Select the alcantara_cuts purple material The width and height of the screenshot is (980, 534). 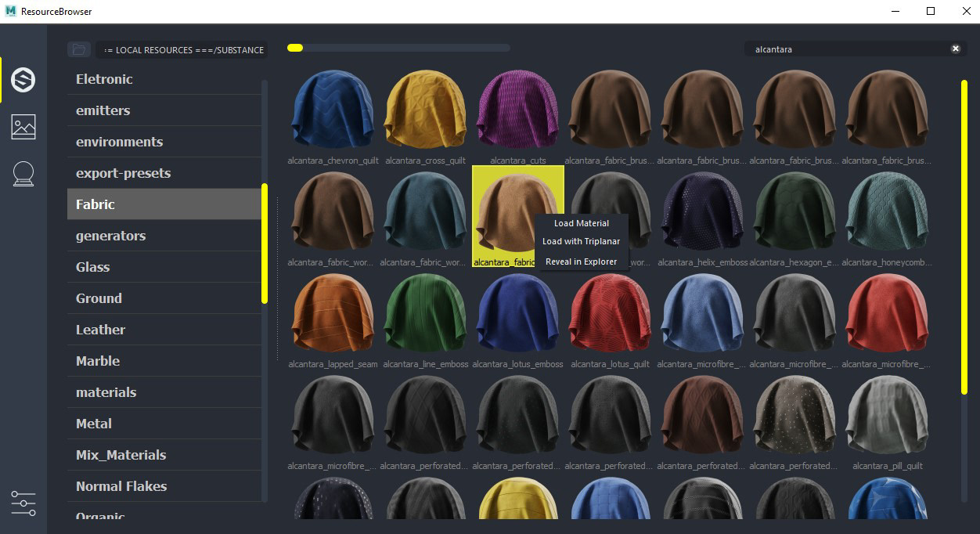point(517,110)
